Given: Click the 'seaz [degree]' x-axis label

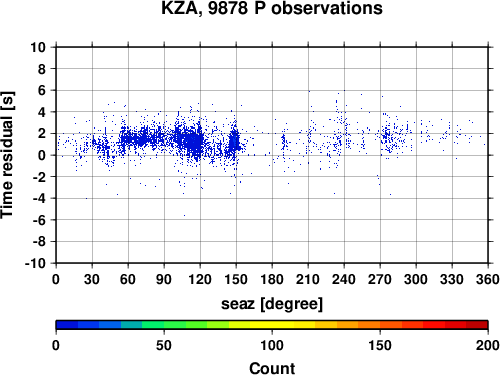Looking at the screenshot, I should (x=272, y=304).
